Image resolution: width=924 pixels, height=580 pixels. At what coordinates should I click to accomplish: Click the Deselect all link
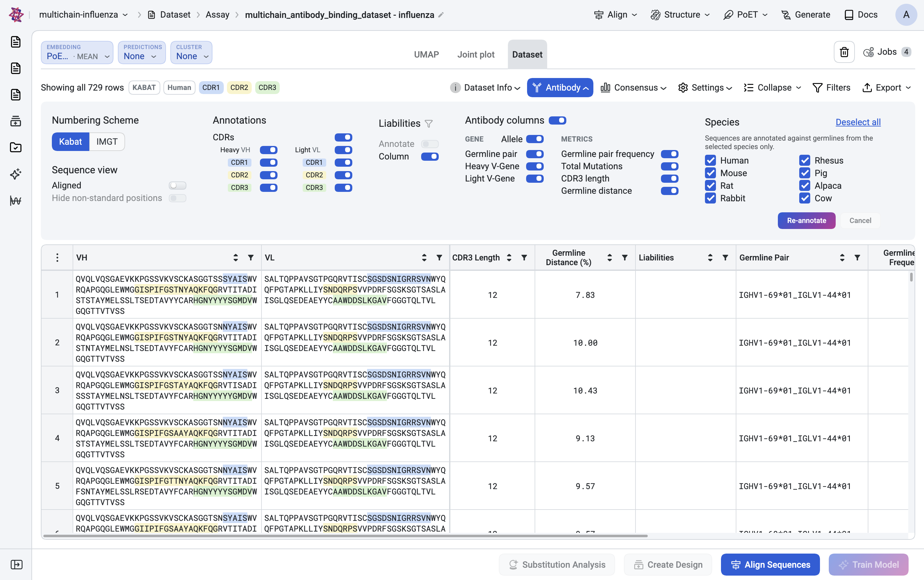858,122
